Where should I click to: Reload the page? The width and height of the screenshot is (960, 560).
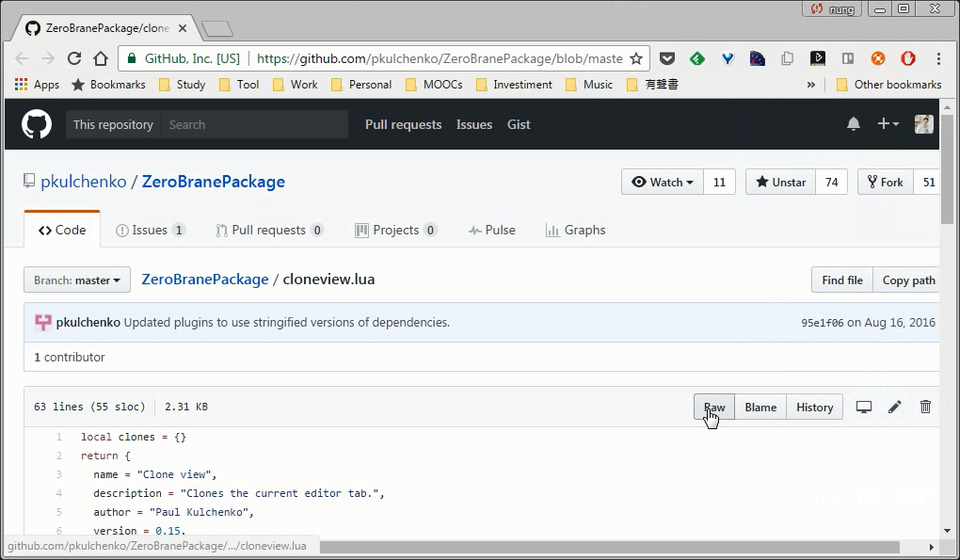click(x=74, y=58)
